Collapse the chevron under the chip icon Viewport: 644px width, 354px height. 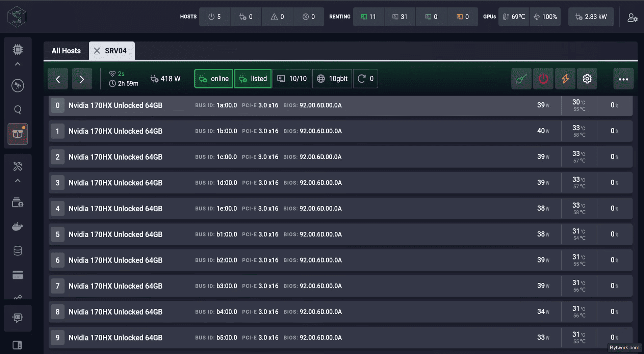[18, 64]
